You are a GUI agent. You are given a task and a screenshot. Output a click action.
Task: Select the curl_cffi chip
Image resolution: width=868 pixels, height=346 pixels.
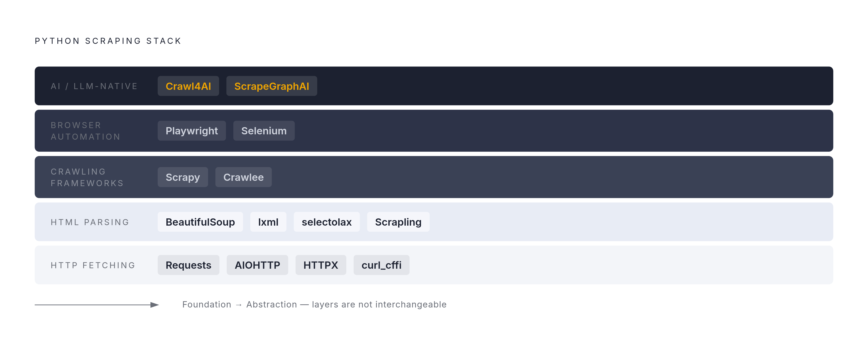[381, 265]
